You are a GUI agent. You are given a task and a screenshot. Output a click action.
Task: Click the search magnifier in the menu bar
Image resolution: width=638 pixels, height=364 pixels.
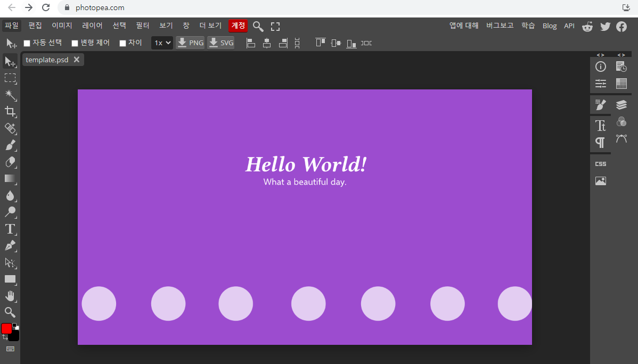click(x=258, y=27)
